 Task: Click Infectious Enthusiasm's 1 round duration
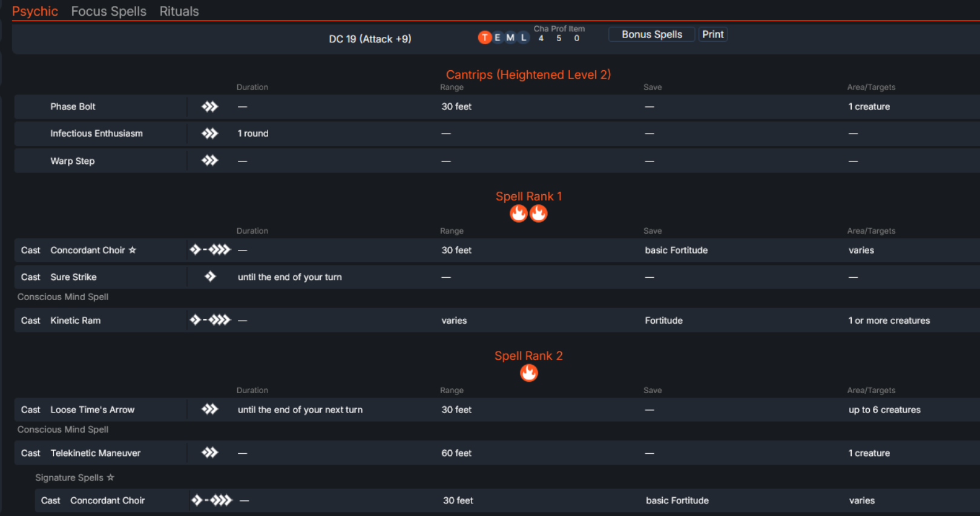point(253,133)
